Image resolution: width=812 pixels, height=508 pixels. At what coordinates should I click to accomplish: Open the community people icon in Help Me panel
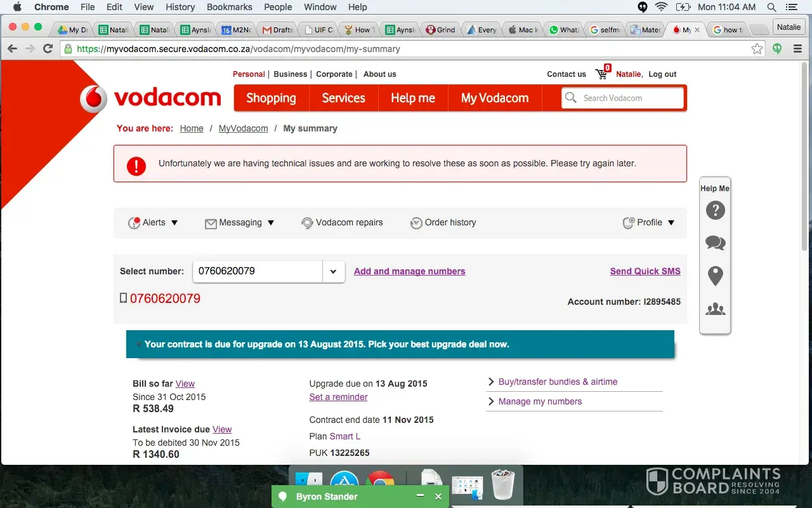pos(715,309)
